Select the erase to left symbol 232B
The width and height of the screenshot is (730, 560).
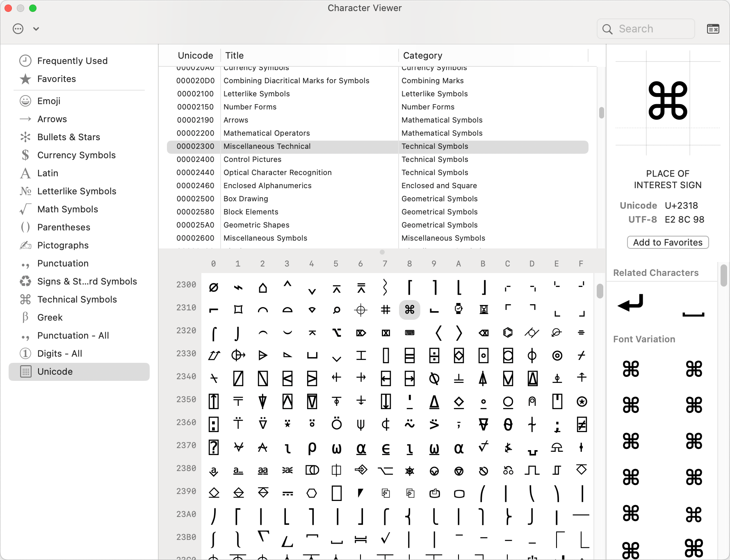click(484, 333)
